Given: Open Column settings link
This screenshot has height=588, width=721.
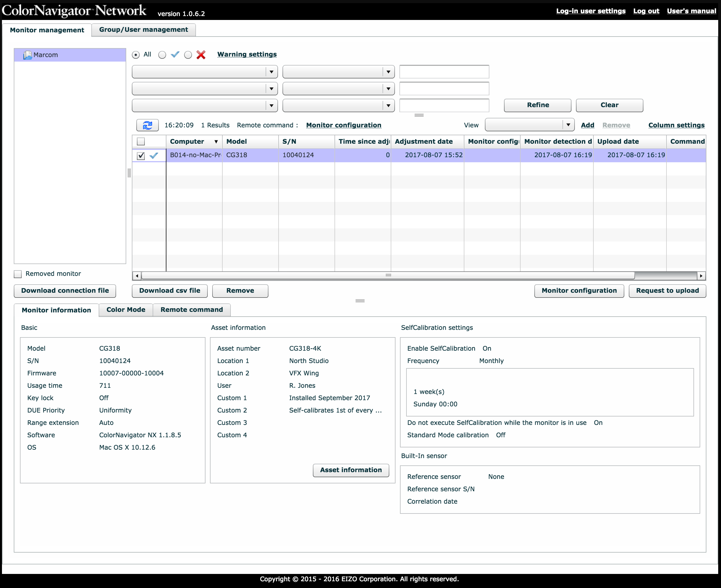Looking at the screenshot, I should click(676, 125).
